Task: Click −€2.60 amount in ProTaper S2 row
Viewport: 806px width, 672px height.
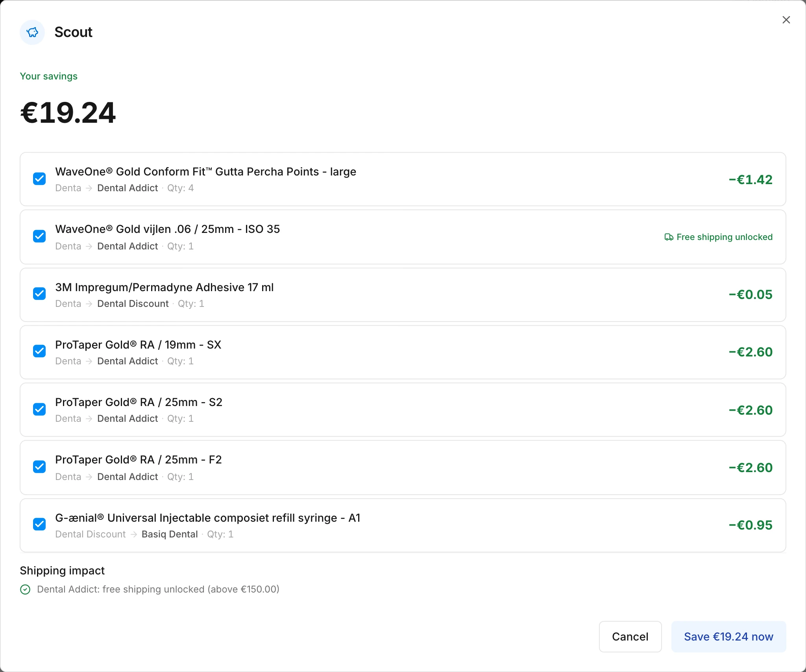Action: 751,410
